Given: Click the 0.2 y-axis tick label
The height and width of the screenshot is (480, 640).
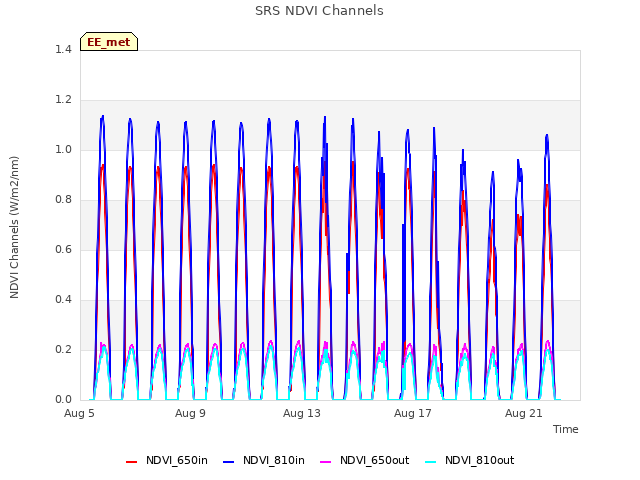Looking at the screenshot, I should 63,350.
